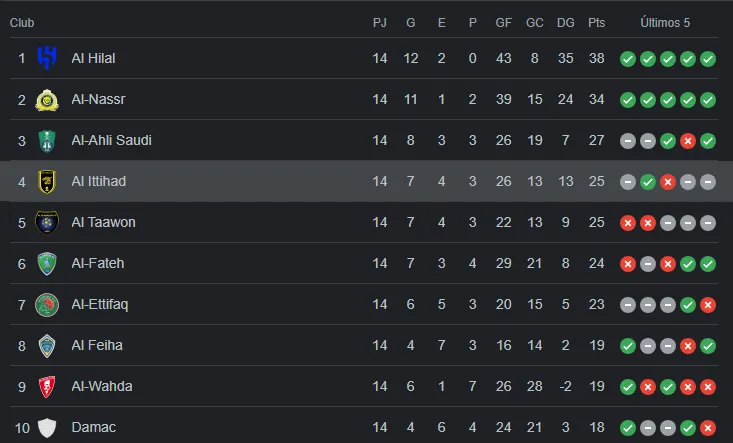Viewport: 733px width, 443px height.
Task: Open the Al Hilal team name link
Action: (x=93, y=58)
